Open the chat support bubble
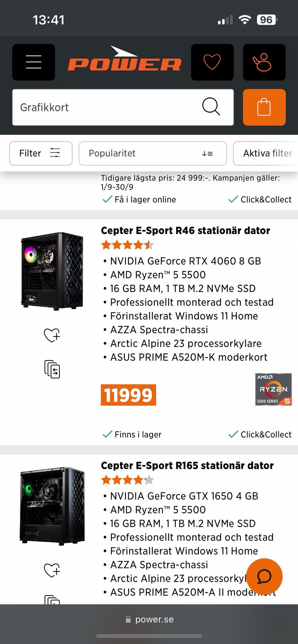The image size is (298, 644). click(x=264, y=576)
